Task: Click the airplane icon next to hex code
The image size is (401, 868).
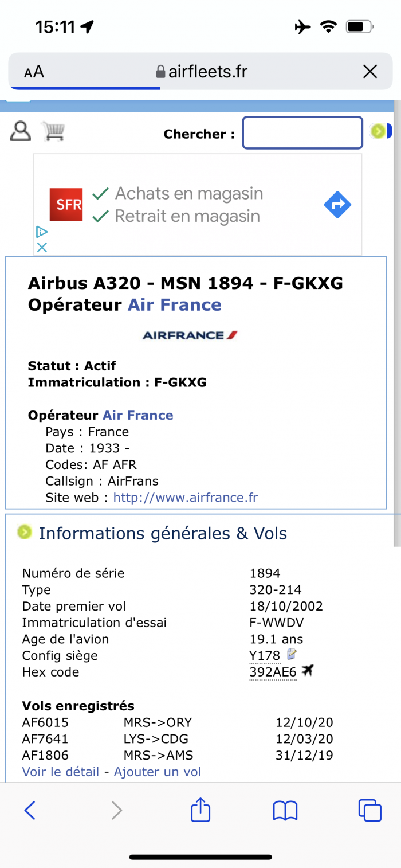Action: (308, 670)
